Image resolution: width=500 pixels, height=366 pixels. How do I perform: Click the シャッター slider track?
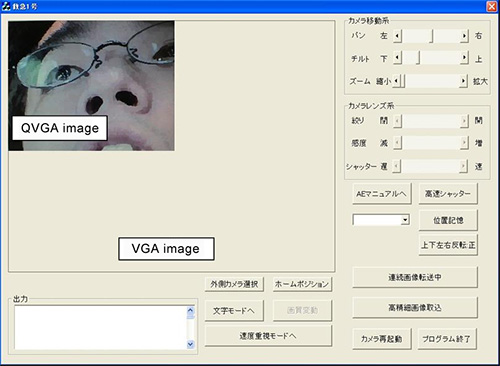[430, 166]
